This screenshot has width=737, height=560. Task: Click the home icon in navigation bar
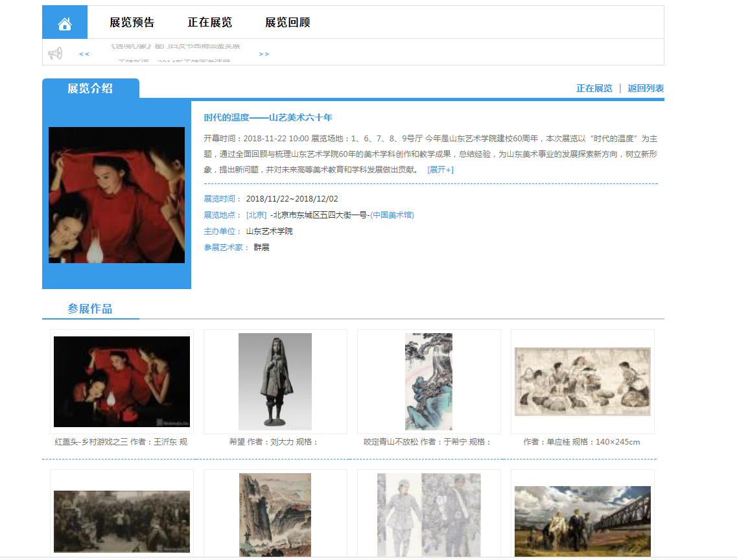(x=64, y=23)
